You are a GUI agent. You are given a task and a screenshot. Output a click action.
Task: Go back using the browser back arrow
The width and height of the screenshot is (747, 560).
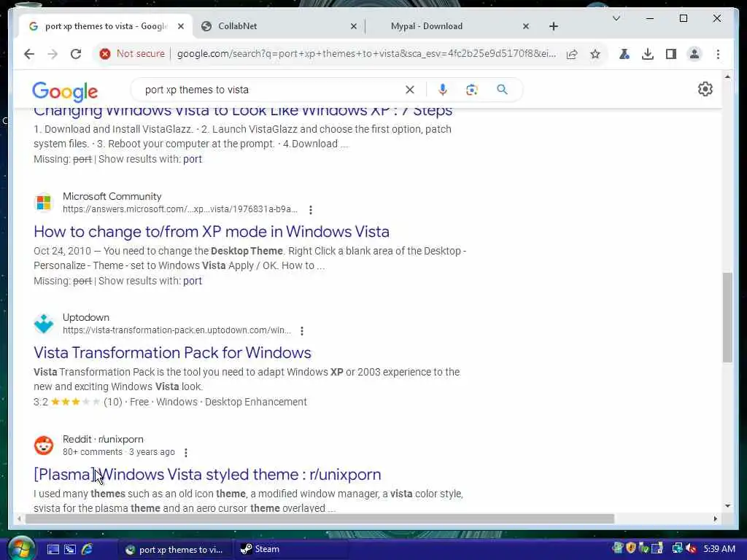tap(29, 54)
